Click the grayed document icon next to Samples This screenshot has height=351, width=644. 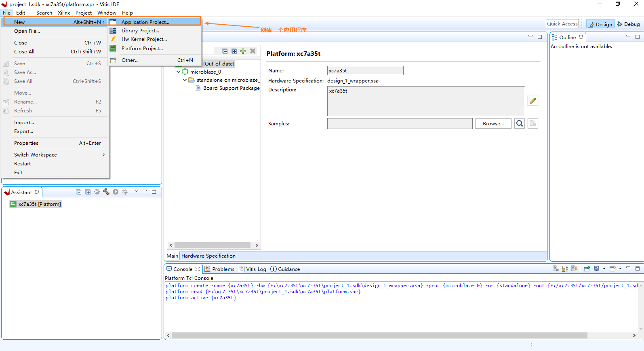[x=533, y=124]
